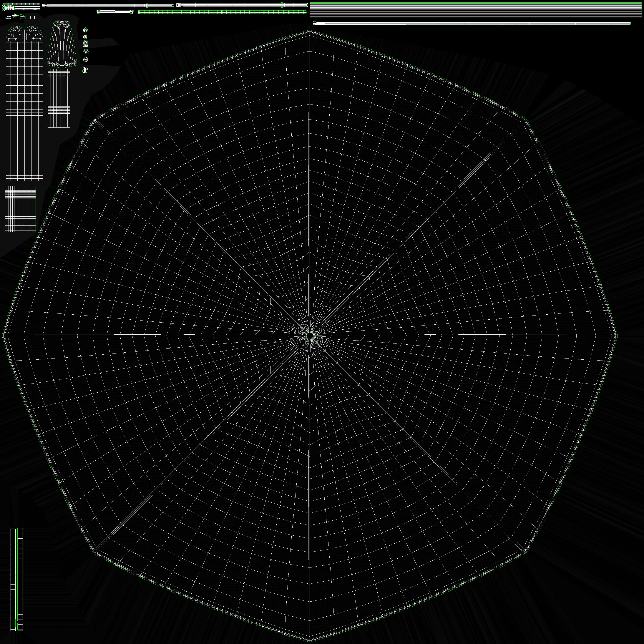
Task: Select the tall grid island with double-rounded top
Action: point(24,103)
